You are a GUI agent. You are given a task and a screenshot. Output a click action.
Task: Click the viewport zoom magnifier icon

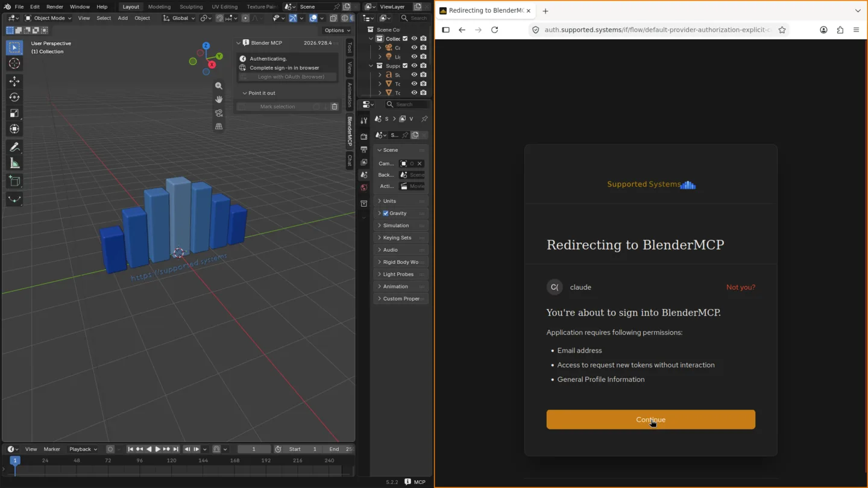(x=219, y=86)
